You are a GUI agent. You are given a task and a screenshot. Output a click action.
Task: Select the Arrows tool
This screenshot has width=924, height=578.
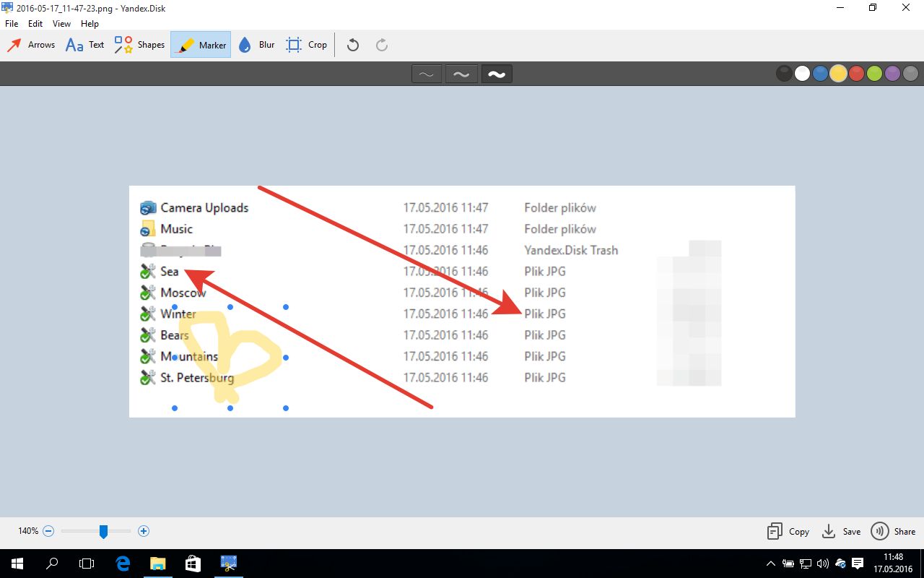point(31,45)
